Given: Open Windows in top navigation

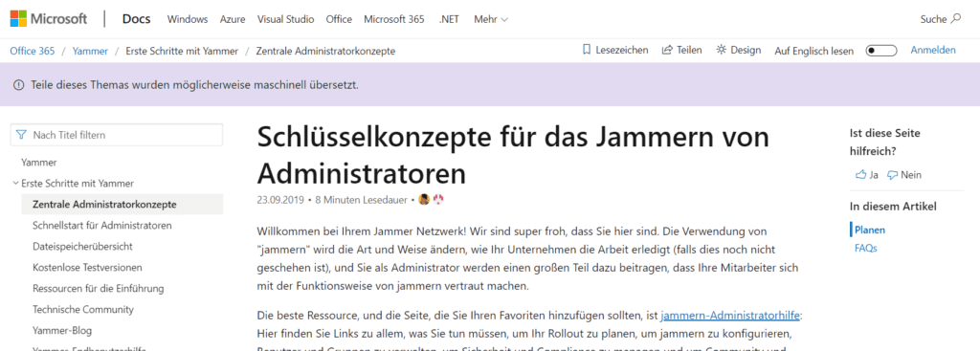Looking at the screenshot, I should click(188, 19).
